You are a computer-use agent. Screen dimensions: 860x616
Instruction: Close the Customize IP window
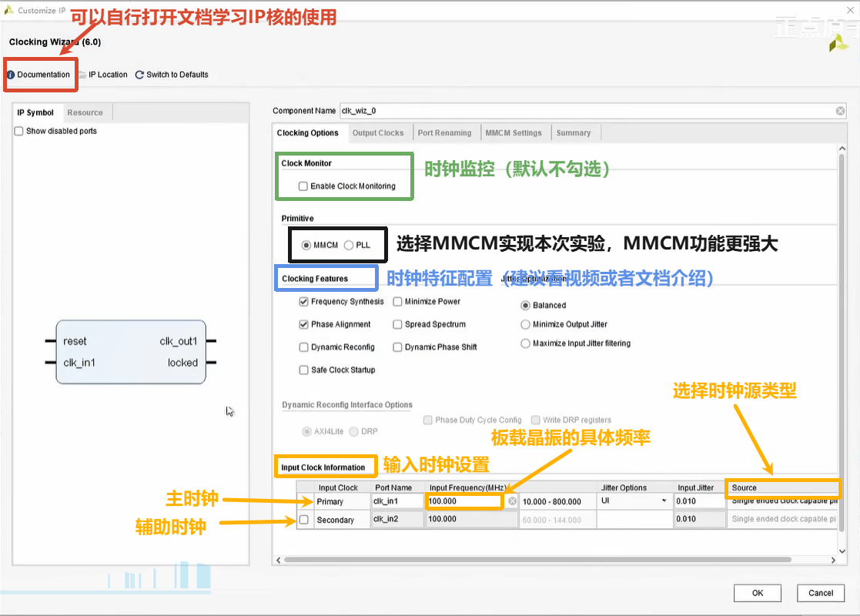point(850,11)
